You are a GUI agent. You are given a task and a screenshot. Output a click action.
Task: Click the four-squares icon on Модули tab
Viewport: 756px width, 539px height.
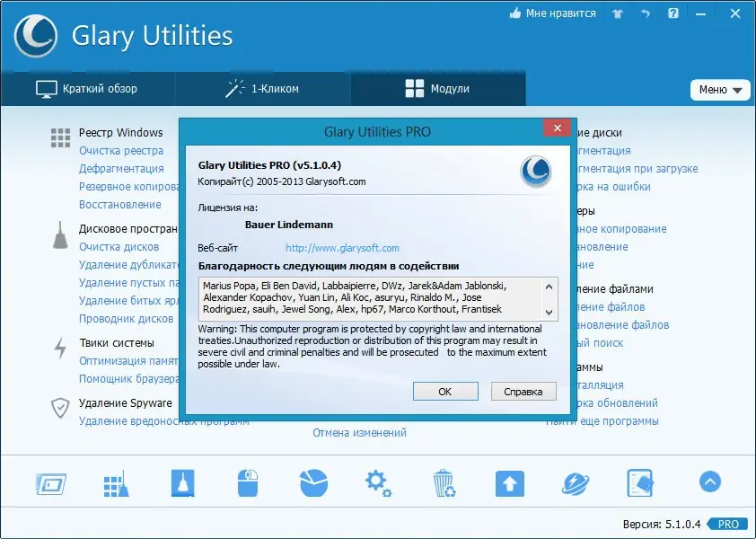pos(415,89)
